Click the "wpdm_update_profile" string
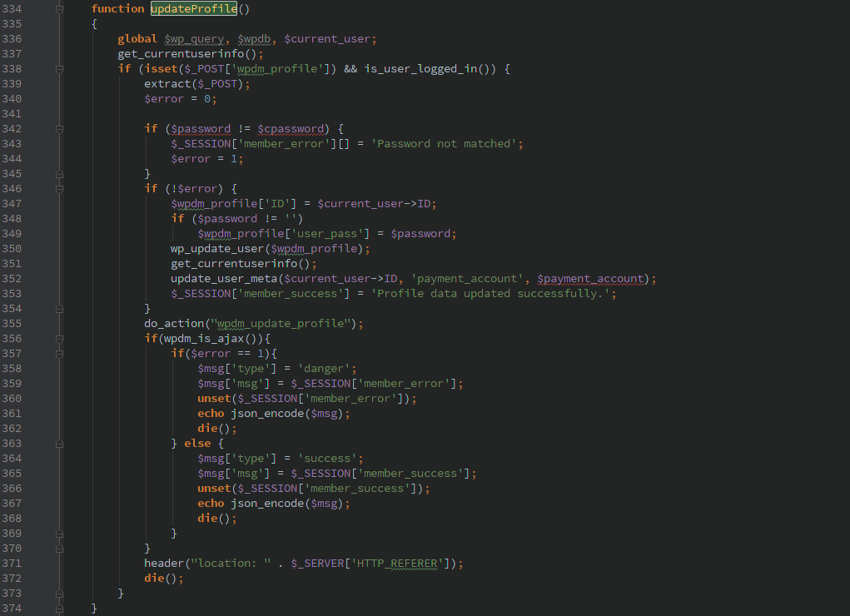Image resolution: width=850 pixels, height=616 pixels. [x=281, y=324]
